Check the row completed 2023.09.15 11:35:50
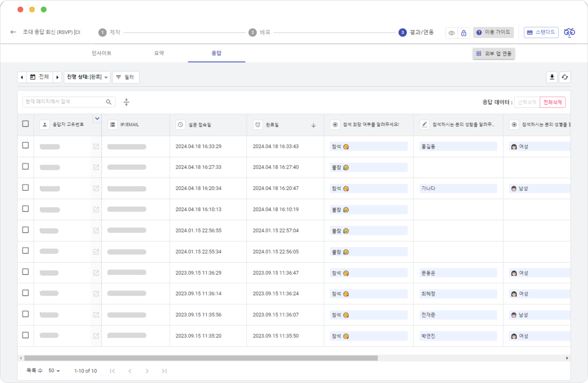 tap(26, 335)
